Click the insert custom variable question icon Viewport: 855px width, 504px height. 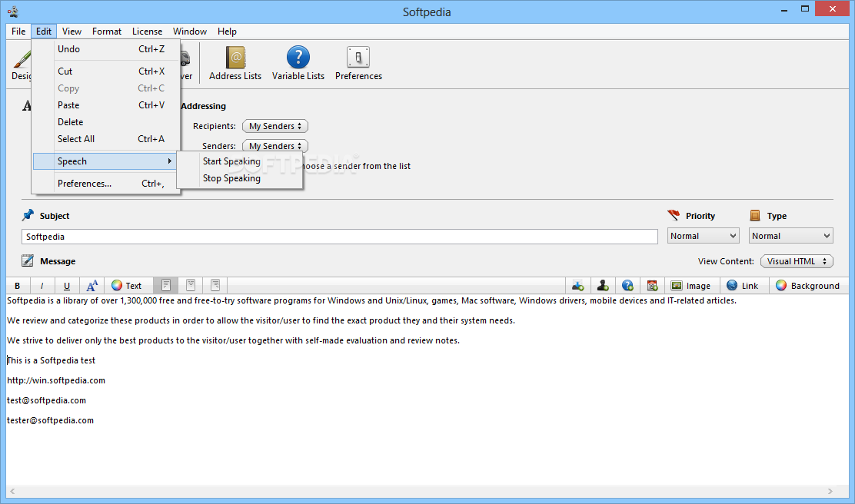[x=627, y=286]
